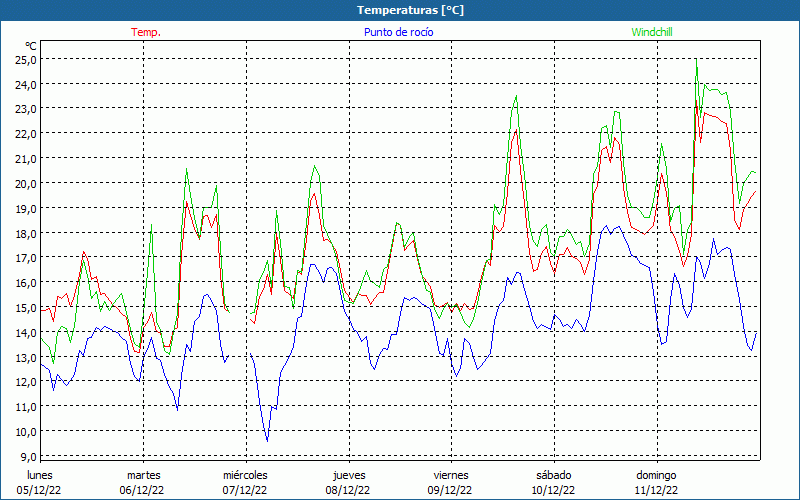Screen dimensions: 800x500
Task: Click the '06/12/22' date label
Action: [142, 490]
